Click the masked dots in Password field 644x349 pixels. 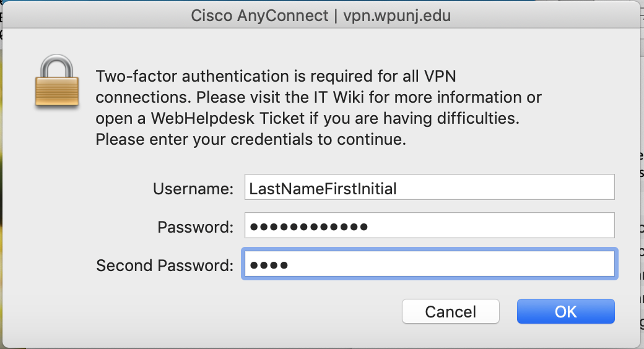pos(308,227)
